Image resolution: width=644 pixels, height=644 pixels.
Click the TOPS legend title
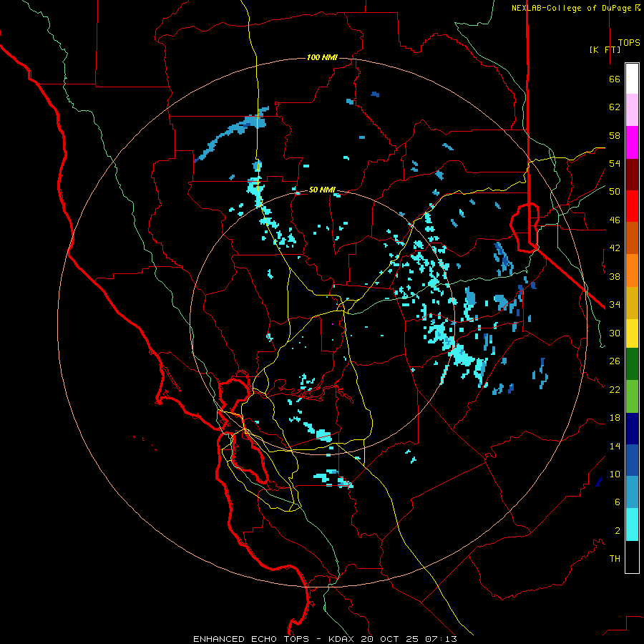point(629,43)
